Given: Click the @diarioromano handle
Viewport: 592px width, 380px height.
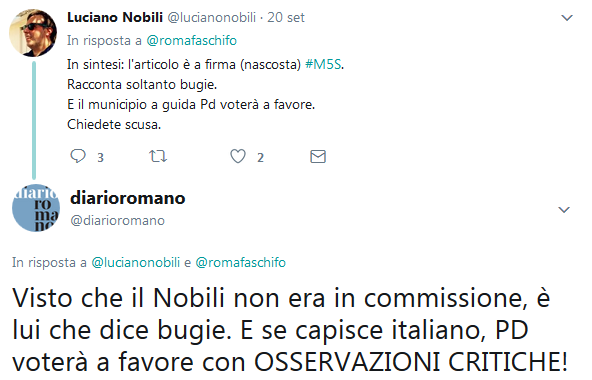Looking at the screenshot, I should [117, 221].
